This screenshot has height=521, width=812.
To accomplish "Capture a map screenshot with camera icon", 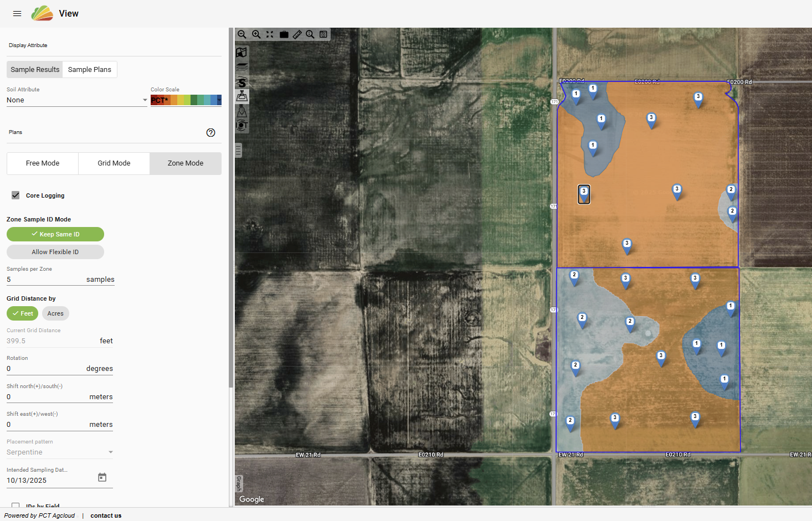I will click(x=323, y=34).
